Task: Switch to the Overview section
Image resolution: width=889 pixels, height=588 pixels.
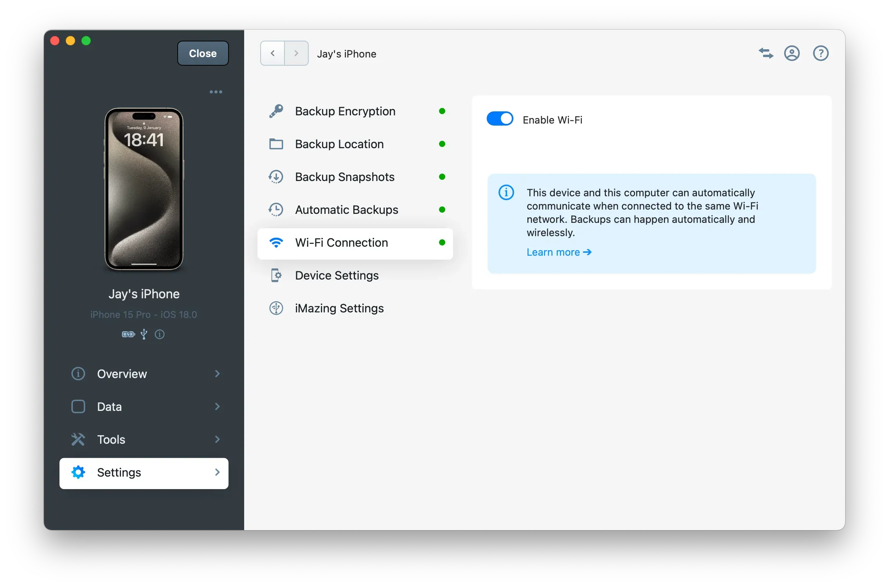Action: pyautogui.click(x=144, y=374)
